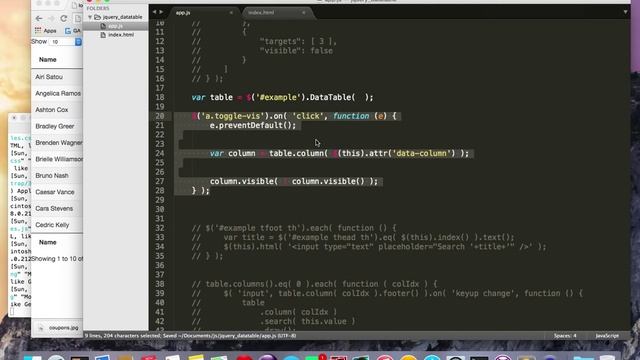The image size is (640, 360).
Task: Select the Caesar Vance row
Action: pyautogui.click(x=57, y=192)
